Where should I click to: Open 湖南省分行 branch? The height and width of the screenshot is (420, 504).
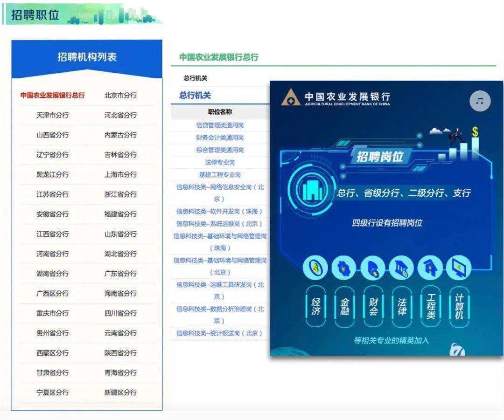(x=52, y=274)
